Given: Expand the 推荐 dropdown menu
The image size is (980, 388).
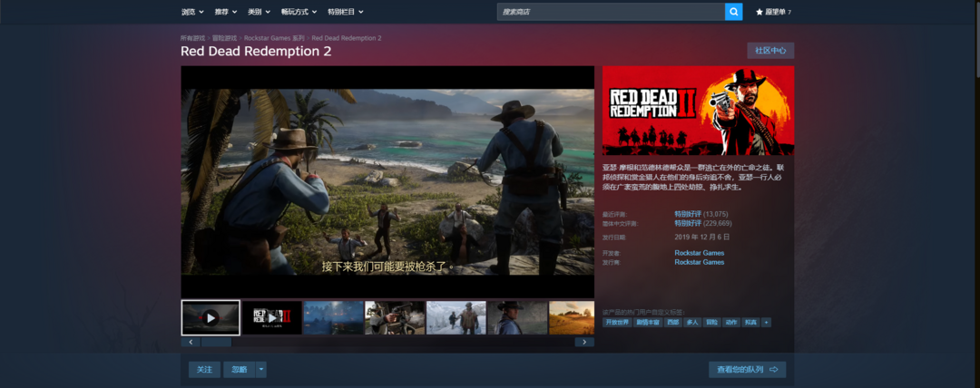Looking at the screenshot, I should [x=226, y=12].
